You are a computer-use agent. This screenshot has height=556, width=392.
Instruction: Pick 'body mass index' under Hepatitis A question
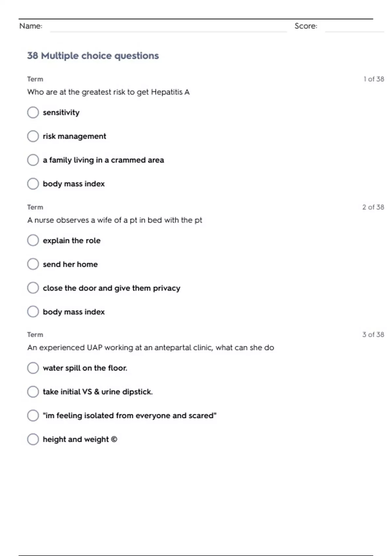[x=33, y=184]
